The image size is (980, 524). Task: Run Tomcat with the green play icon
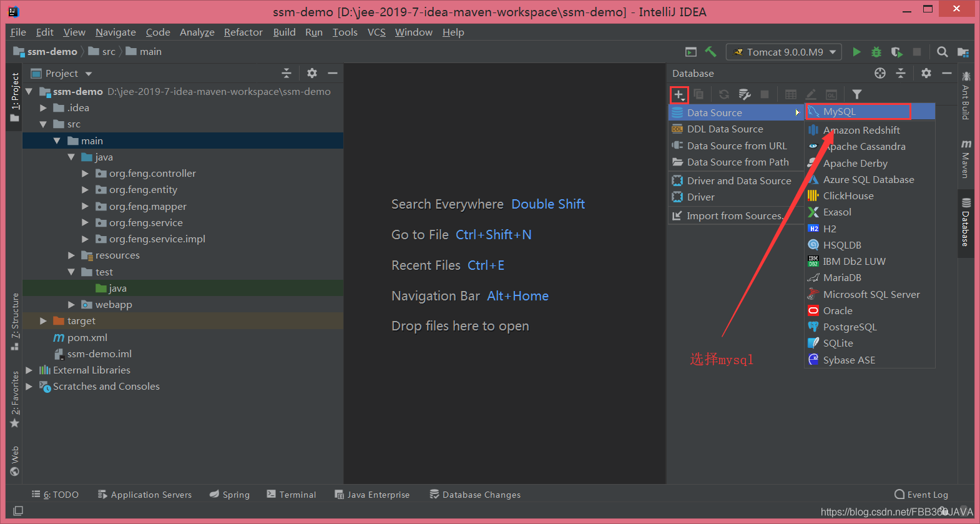(x=856, y=52)
